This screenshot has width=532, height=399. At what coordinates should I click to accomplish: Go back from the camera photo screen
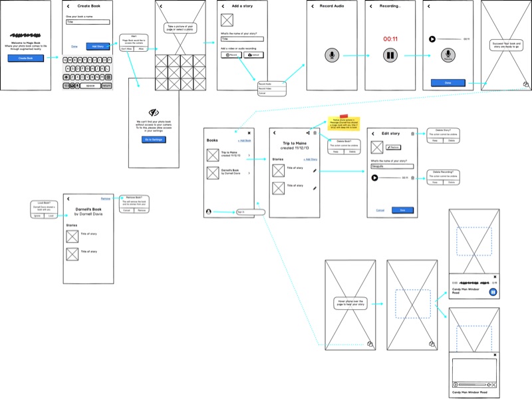(161, 6)
